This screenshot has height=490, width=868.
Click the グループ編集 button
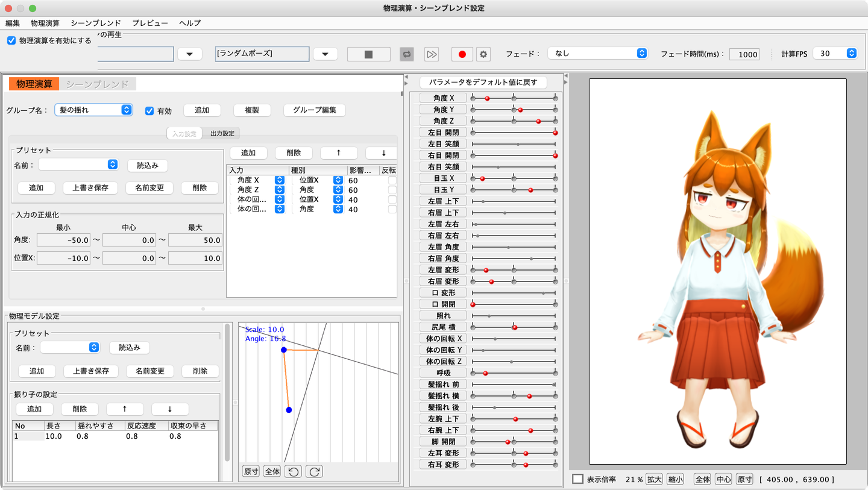315,110
